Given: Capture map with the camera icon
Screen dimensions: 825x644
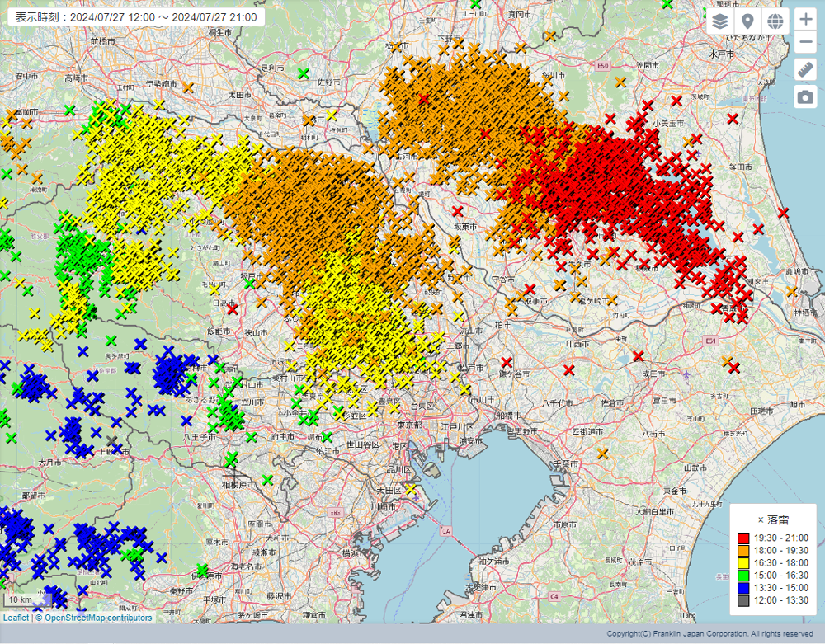Looking at the screenshot, I should 805,96.
